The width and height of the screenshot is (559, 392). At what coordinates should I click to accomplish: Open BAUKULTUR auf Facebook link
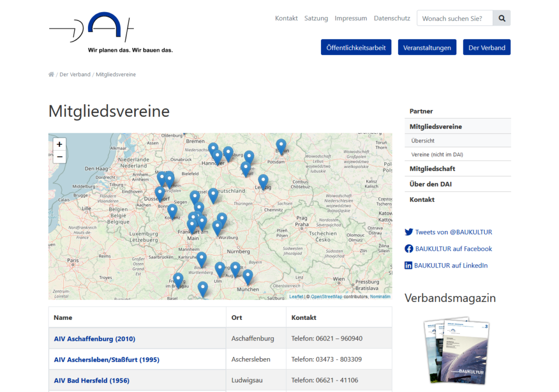pos(454,248)
